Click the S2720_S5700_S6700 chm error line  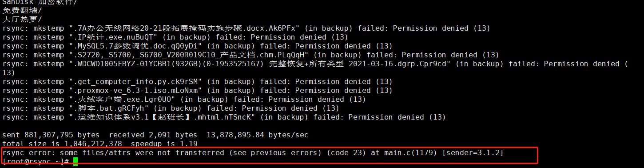(x=250, y=55)
